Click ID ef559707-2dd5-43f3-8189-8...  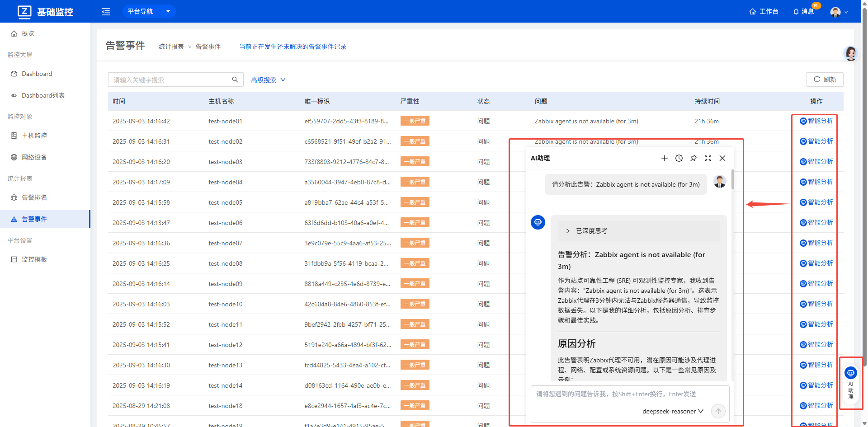point(346,121)
